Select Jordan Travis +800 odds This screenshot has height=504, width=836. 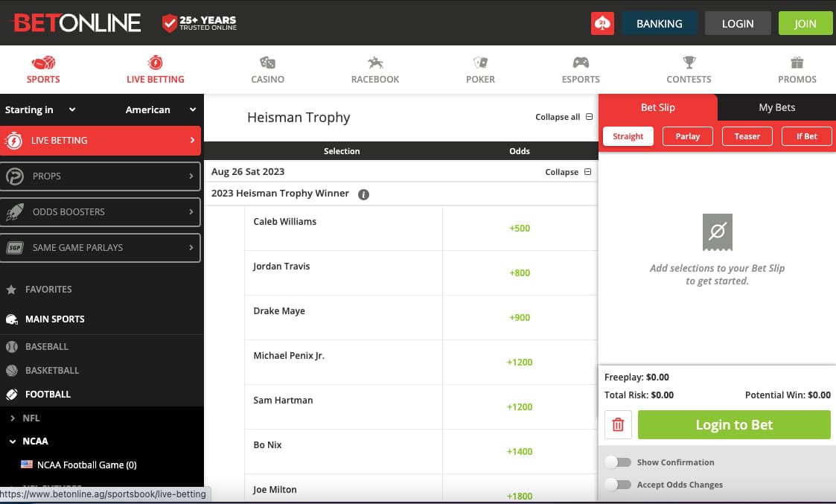tap(520, 273)
